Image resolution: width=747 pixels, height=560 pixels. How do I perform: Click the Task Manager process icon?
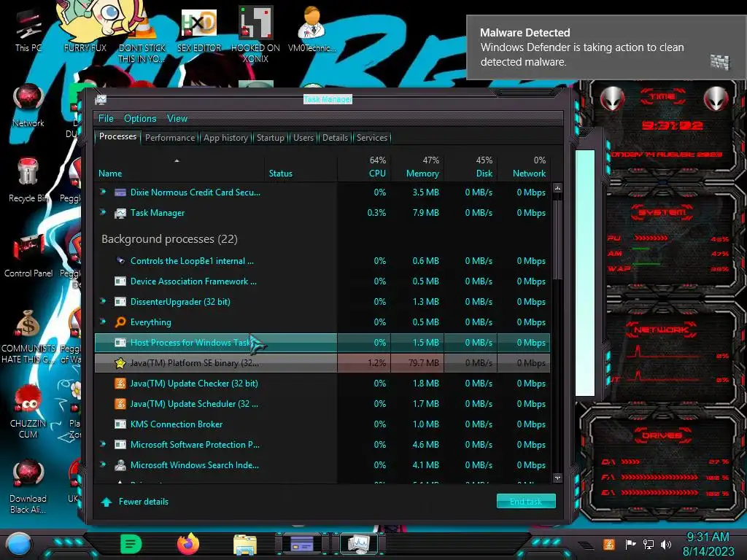click(120, 213)
